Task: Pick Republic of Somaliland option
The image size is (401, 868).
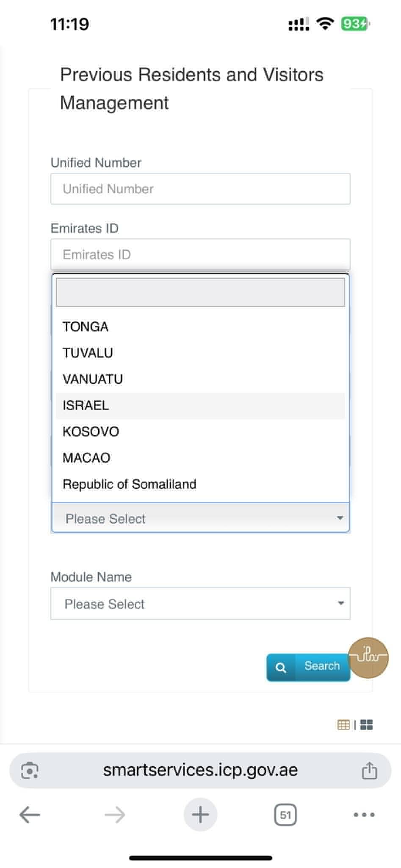Action: [129, 484]
